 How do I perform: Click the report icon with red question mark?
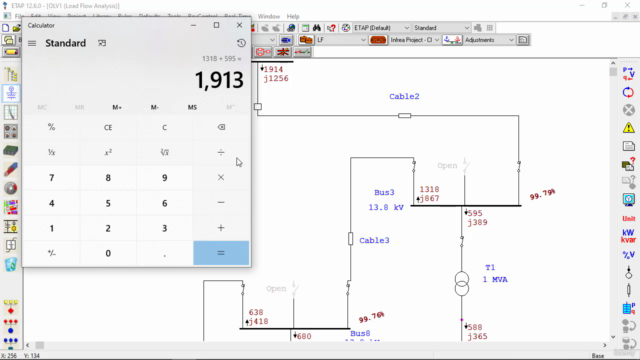629,164
